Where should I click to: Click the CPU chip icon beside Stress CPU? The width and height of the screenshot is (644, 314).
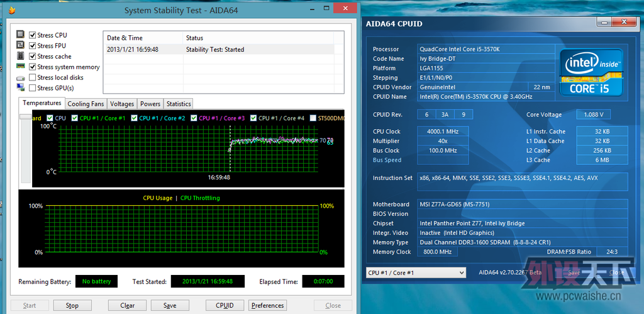20,35
